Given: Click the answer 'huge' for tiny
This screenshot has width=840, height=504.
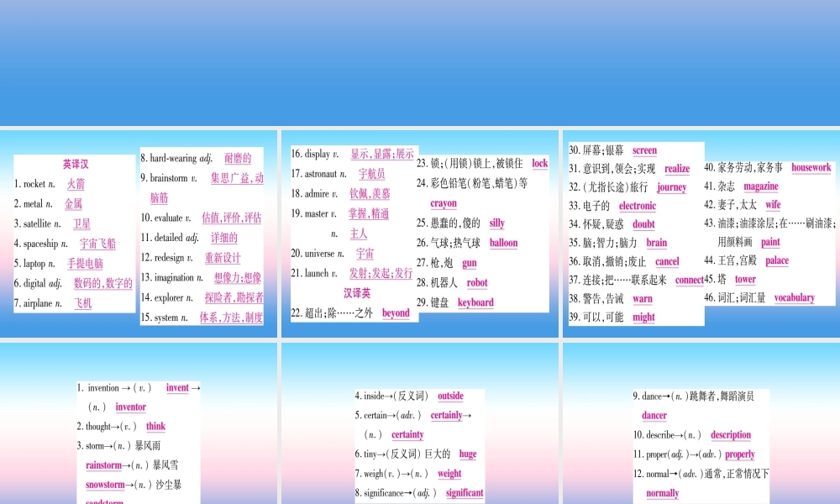Looking at the screenshot, I should 468,454.
